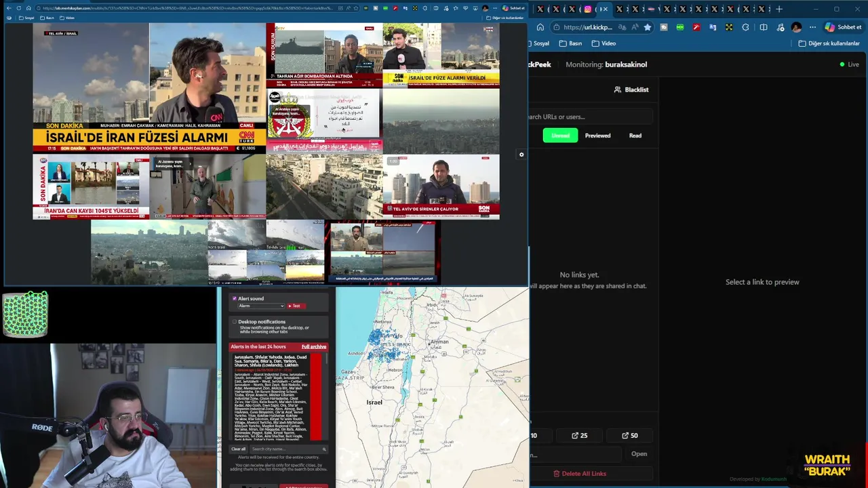Open 50 links at once
This screenshot has height=488, width=868.
[x=630, y=435]
